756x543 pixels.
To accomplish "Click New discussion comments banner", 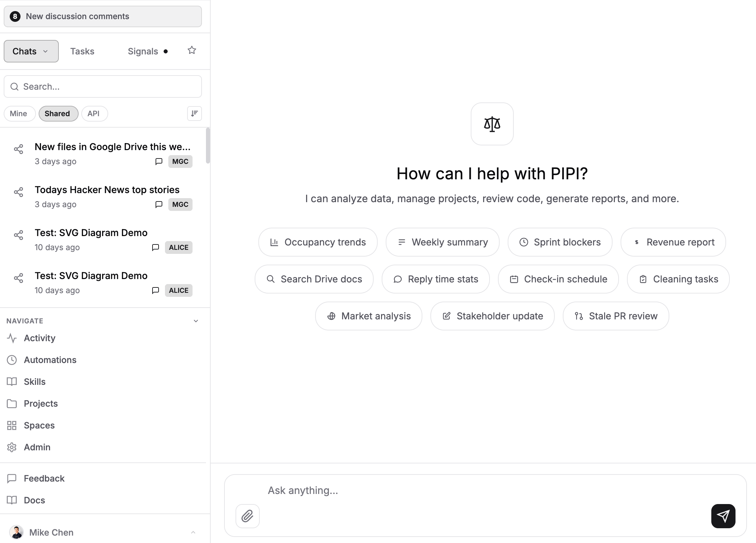I will [x=103, y=16].
